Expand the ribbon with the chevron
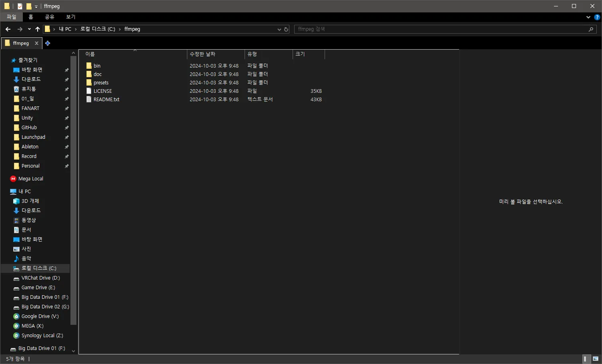Screen dimensions: 602x364 point(588,17)
